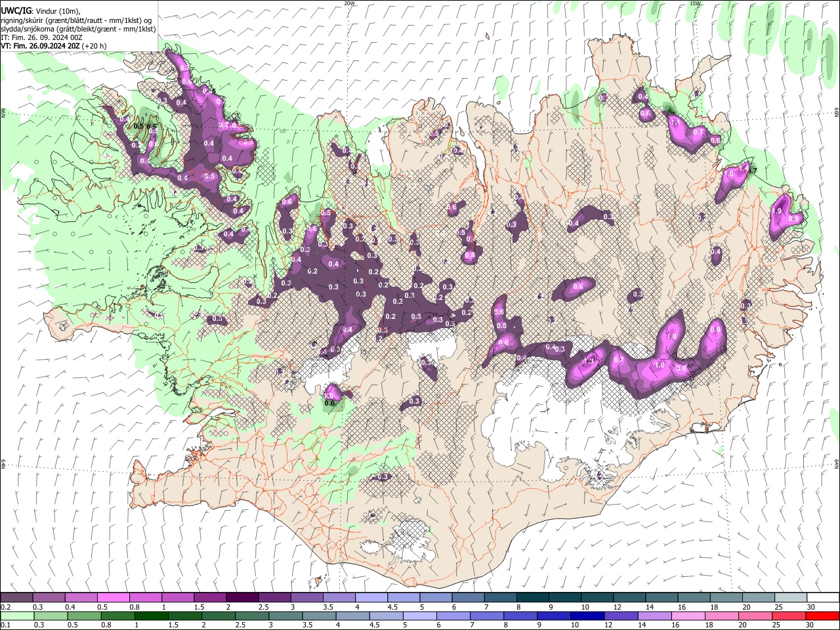Click the teal snow-scale swatch labelled 12
Viewport: 840px width, 630px height.
pos(628,597)
